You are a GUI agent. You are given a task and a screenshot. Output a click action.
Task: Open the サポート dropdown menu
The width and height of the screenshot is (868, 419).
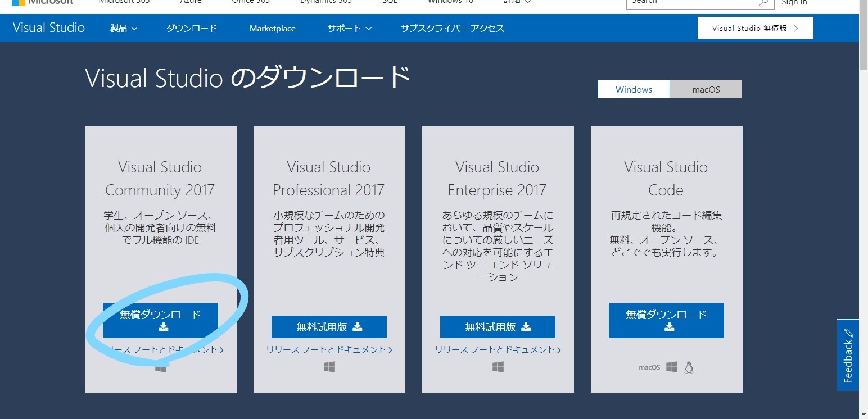pyautogui.click(x=349, y=28)
